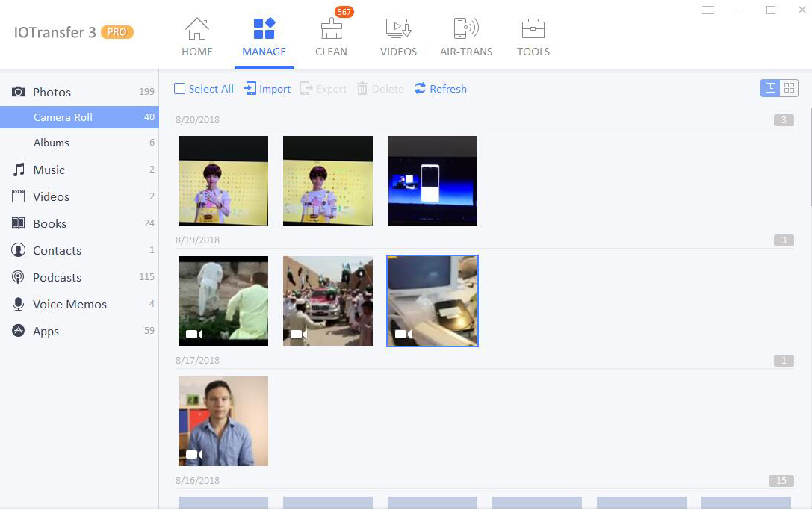Keep timeline view enabled for photos
The height and width of the screenshot is (522, 812).
pyautogui.click(x=769, y=87)
